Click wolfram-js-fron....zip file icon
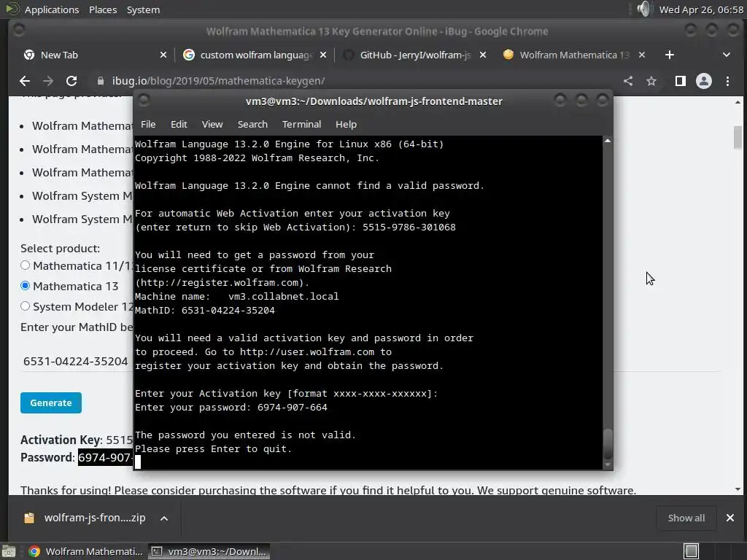This screenshot has height=560, width=747. click(29, 518)
